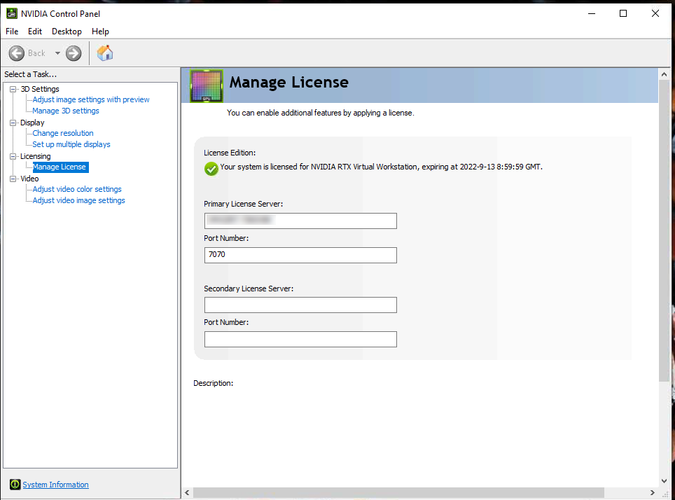The height and width of the screenshot is (500, 675).
Task: Collapse the Video tree node
Action: click(x=14, y=179)
